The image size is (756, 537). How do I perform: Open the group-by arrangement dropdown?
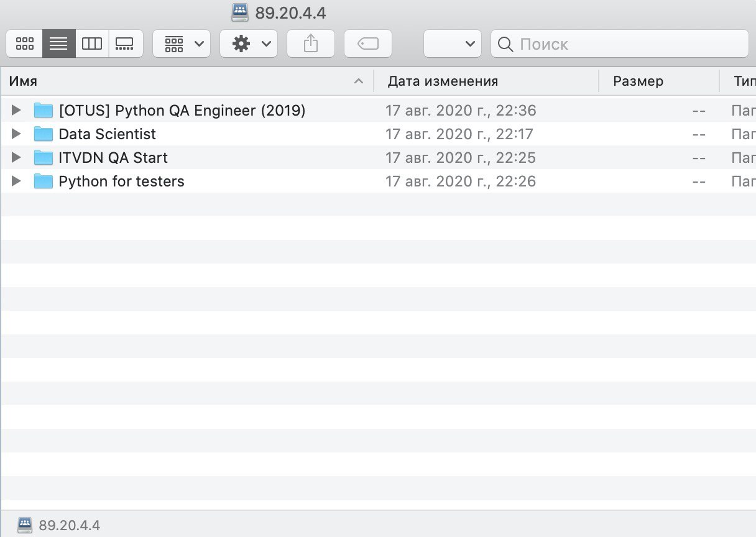pos(182,44)
